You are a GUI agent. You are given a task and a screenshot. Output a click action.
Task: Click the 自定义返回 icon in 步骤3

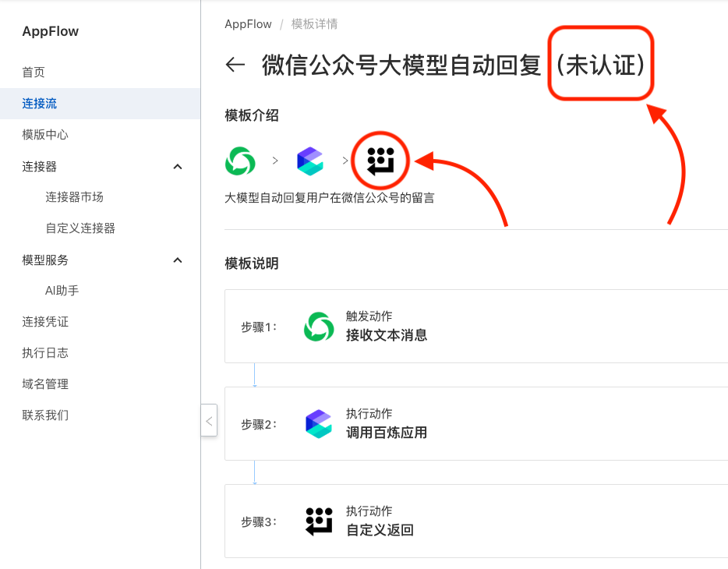(x=319, y=521)
